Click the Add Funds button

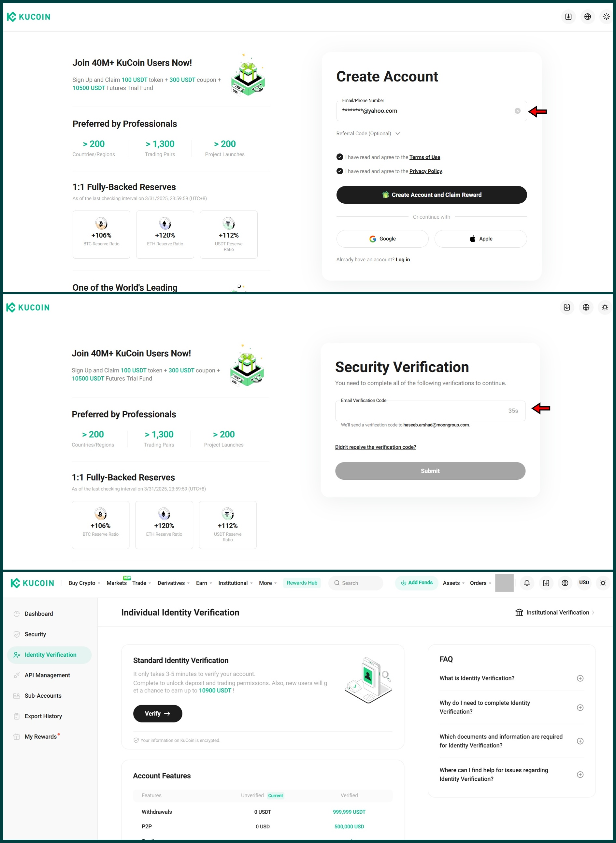tap(417, 583)
